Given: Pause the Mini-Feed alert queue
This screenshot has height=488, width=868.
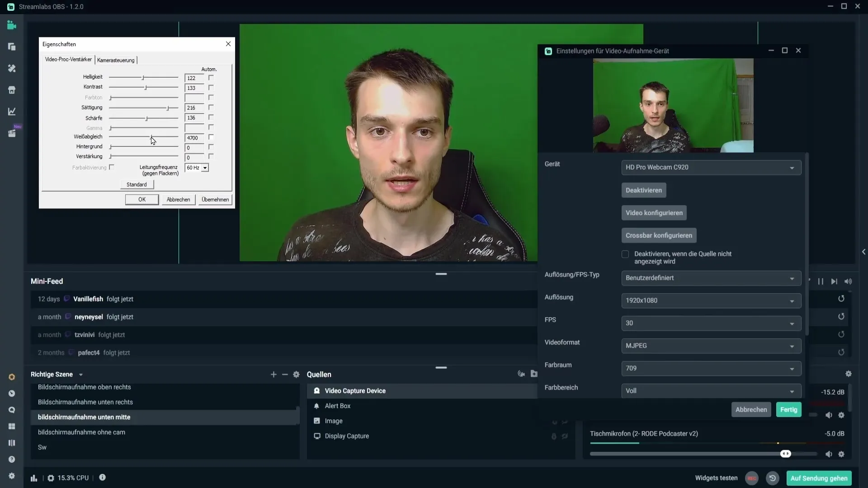Looking at the screenshot, I should [821, 282].
